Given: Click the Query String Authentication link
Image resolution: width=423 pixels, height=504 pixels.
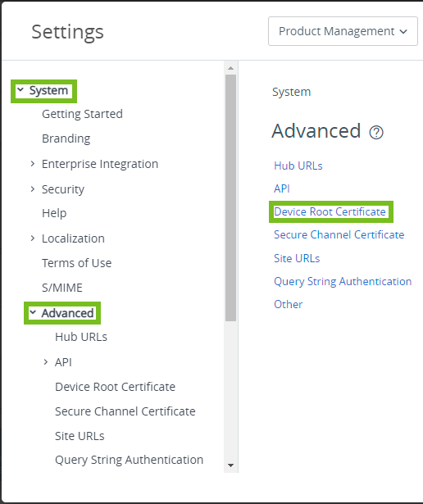Looking at the screenshot, I should (x=343, y=282).
